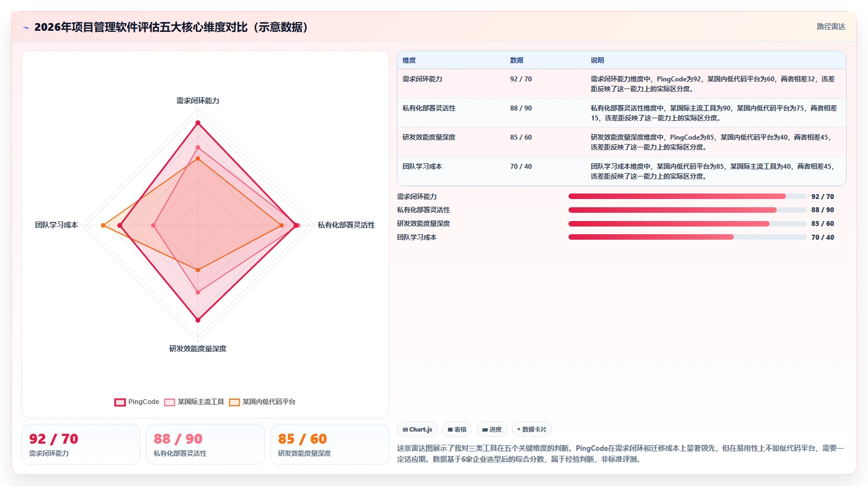
Task: Click PingCode's bottom 研发效能度量深度 radar point
Action: point(198,319)
